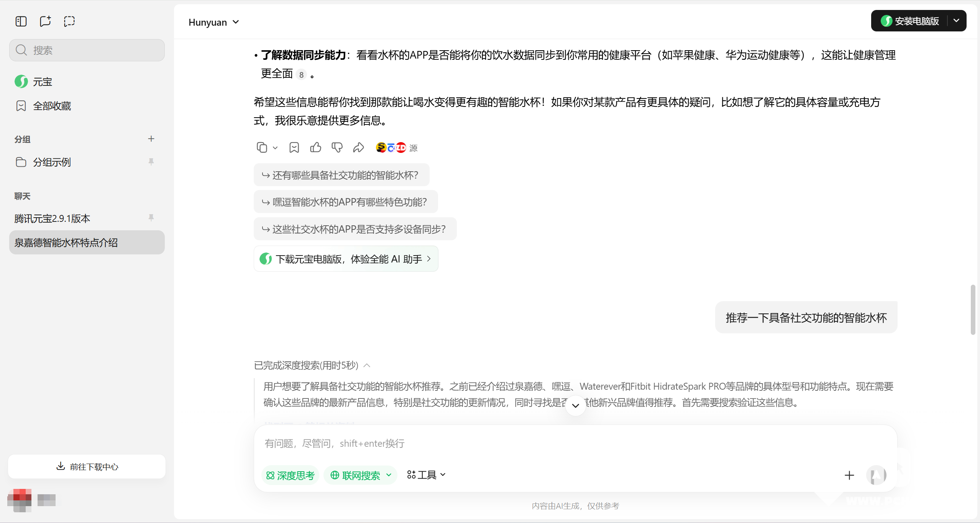Start a new chat via top icon
The height and width of the screenshot is (523, 980).
45,21
